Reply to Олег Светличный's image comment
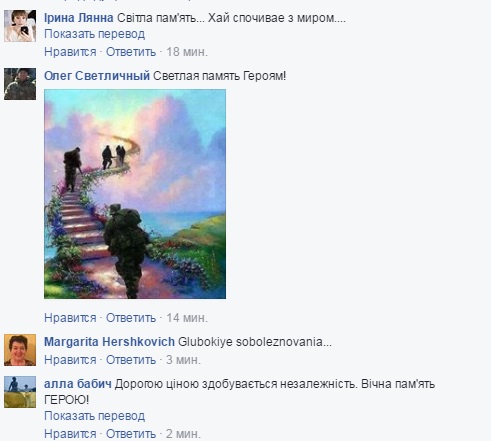The image size is (491, 441). click(x=131, y=318)
